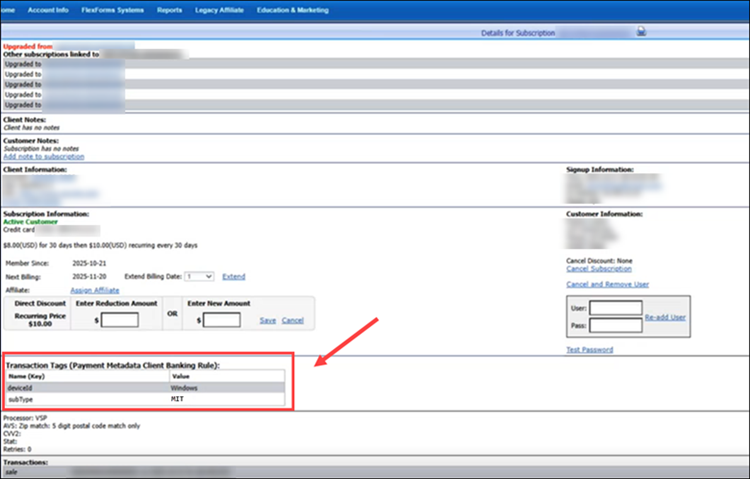Click the Cancel Discount: None text

click(x=599, y=261)
